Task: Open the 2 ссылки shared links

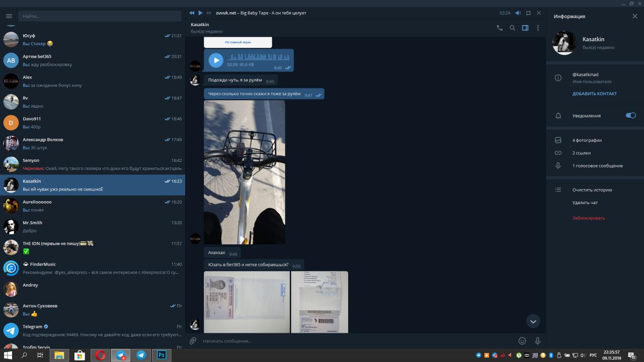Action: tap(581, 153)
